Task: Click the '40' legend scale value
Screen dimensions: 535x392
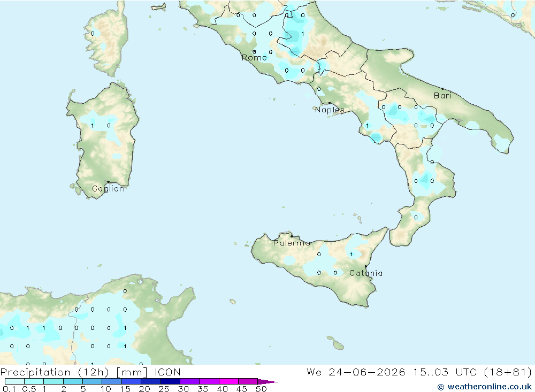Action: pyautogui.click(x=223, y=389)
